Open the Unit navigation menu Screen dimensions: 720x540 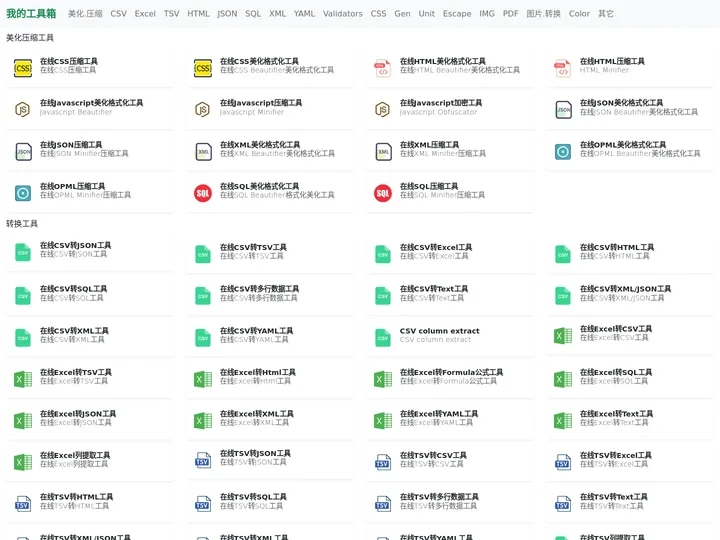(x=427, y=14)
